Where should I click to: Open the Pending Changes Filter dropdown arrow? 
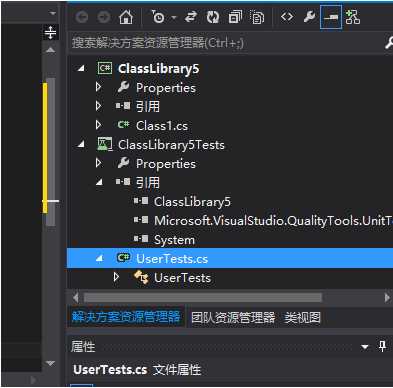click(174, 17)
